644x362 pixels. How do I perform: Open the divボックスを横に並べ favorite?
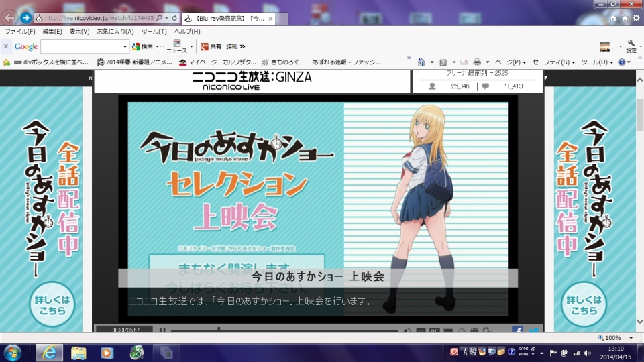point(51,62)
